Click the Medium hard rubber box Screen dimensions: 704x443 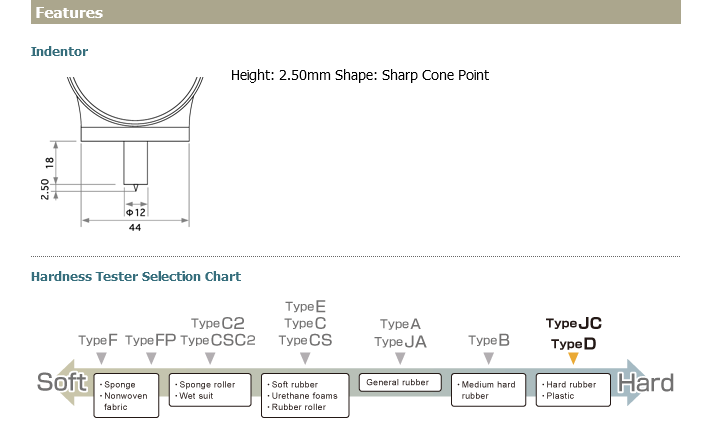(489, 389)
